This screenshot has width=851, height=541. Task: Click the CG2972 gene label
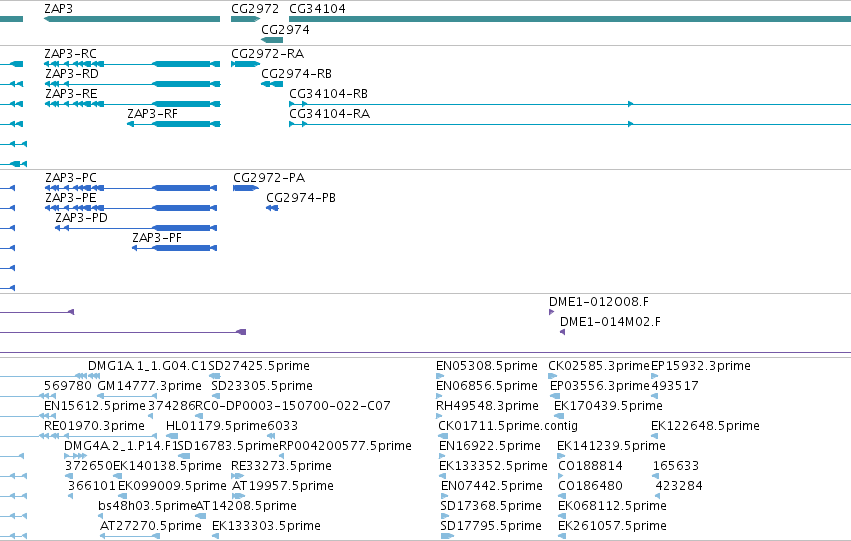[x=255, y=9]
